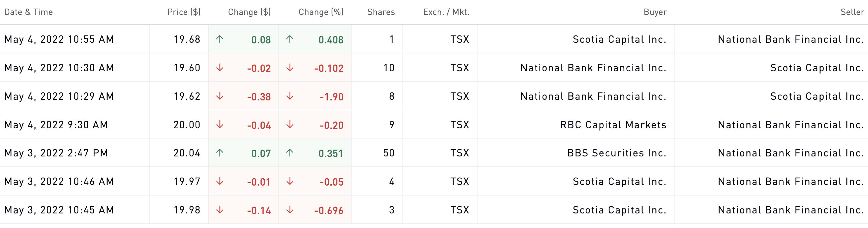This screenshot has width=868, height=228.
Task: Click buyer Scotia Capital Inc. at 10:55 AM
Action: 620,40
